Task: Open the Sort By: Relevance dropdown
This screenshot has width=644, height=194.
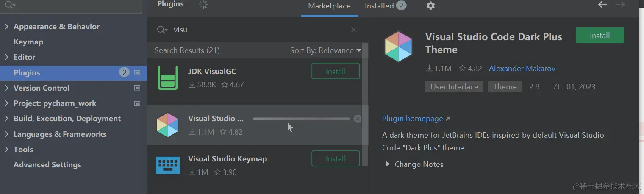Action: (x=325, y=50)
